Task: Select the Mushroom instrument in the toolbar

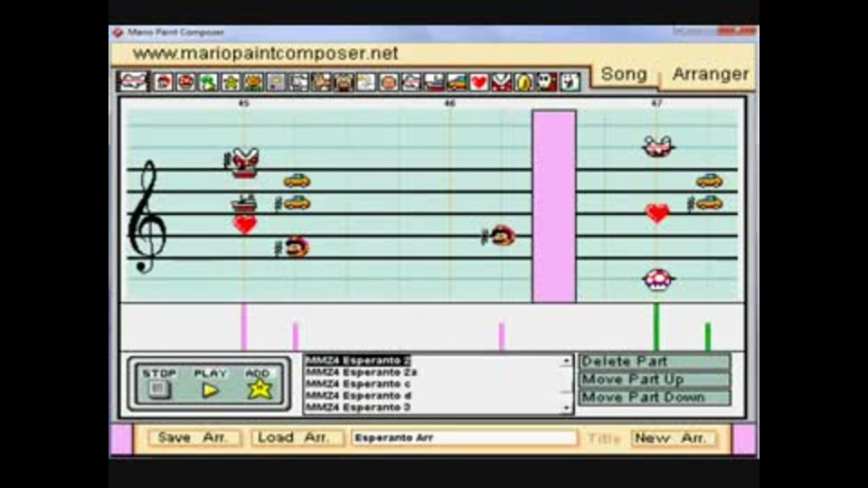Action: point(185,82)
